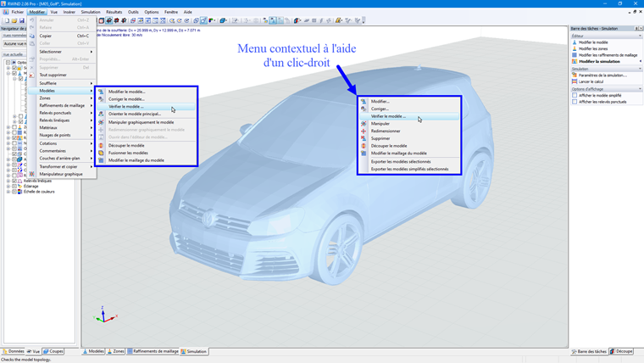Open the Transformer et copier submenu

62,166
